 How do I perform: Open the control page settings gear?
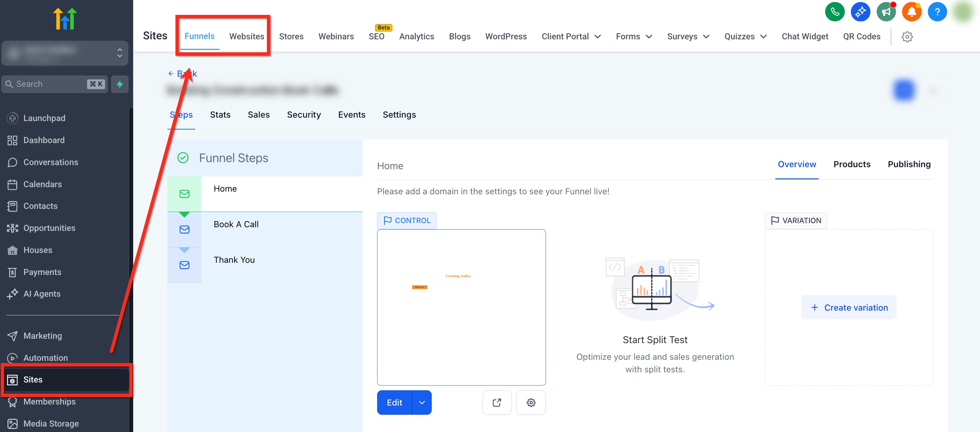point(531,402)
